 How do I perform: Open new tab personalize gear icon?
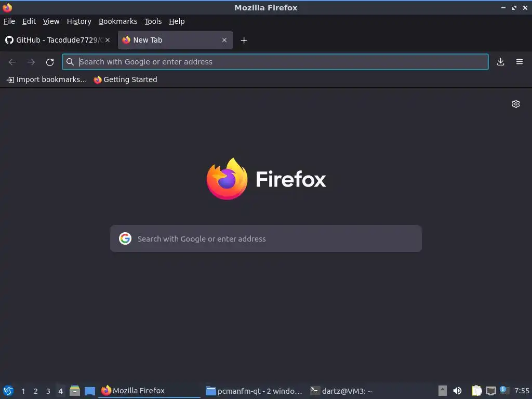pyautogui.click(x=516, y=104)
